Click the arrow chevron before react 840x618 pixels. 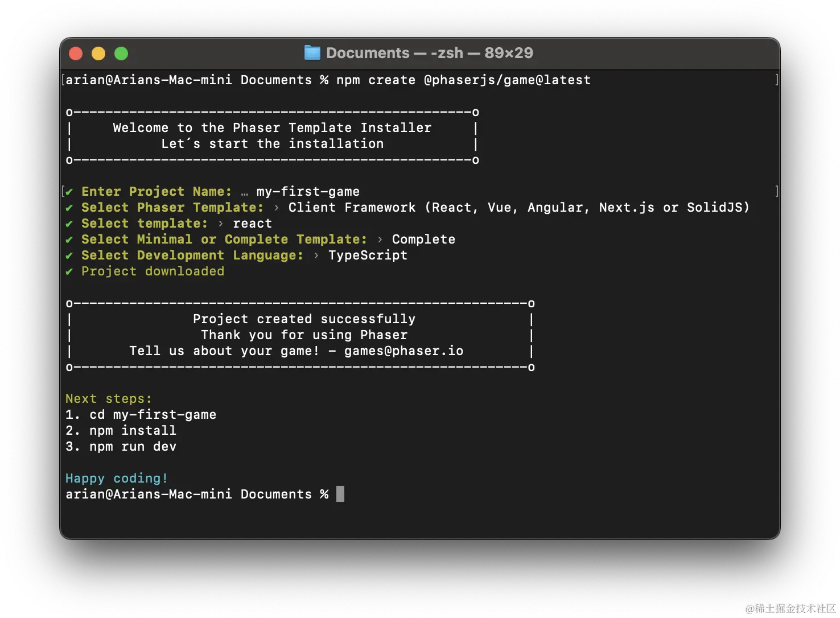[x=220, y=224]
